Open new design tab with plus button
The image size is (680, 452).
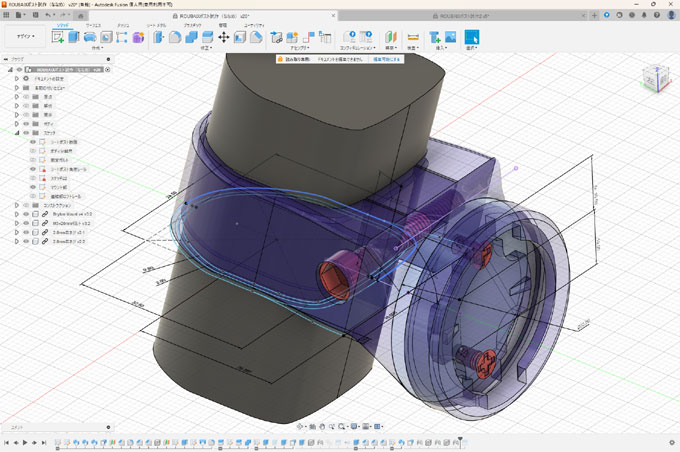click(596, 17)
